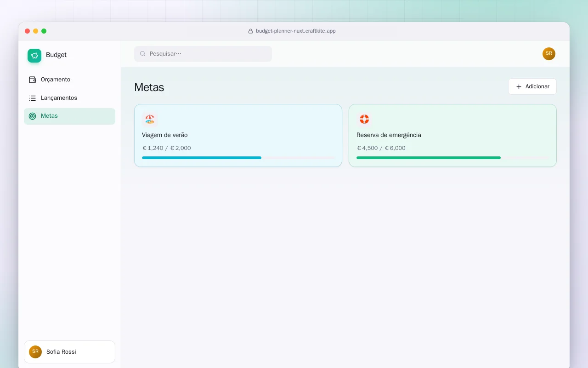This screenshot has width=588, height=368.
Task: Open the SR avatar in top bar
Action: 549,54
